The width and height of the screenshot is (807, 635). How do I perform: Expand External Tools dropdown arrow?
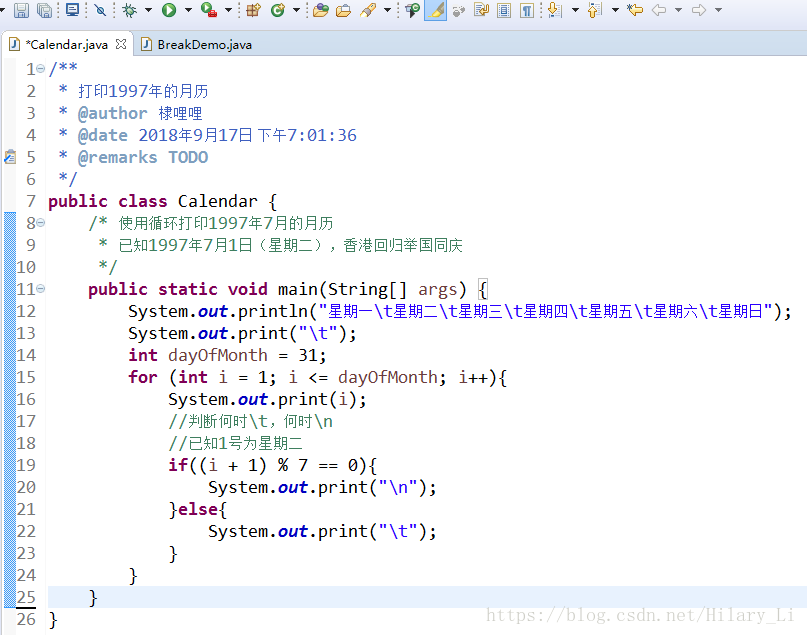tap(228, 10)
